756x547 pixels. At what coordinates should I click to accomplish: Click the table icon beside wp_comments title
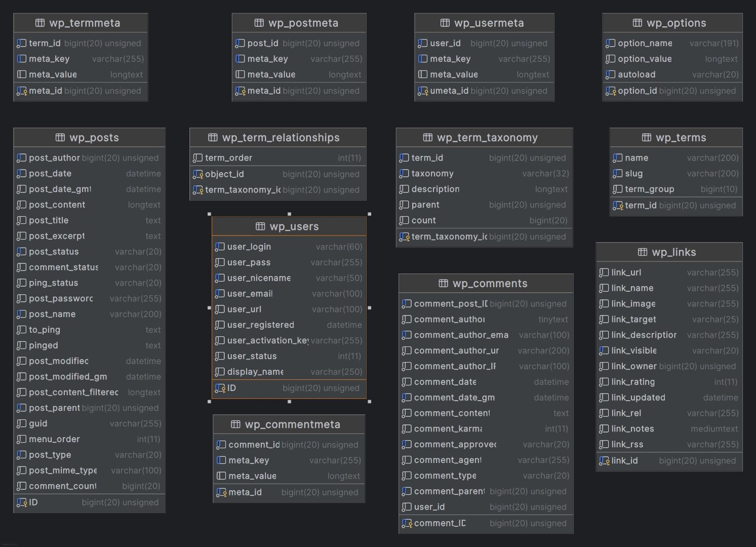[x=443, y=283]
